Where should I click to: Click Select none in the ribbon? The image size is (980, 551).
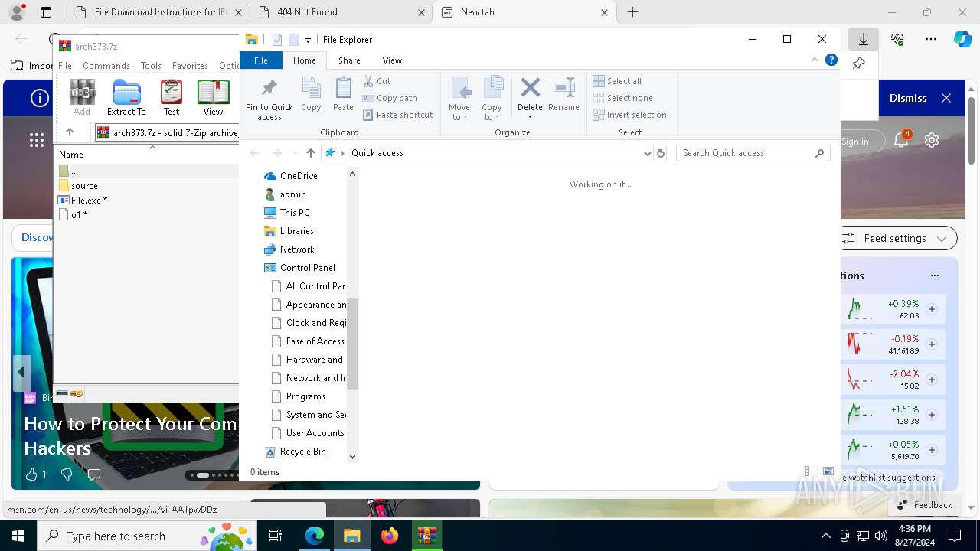[x=622, y=98]
